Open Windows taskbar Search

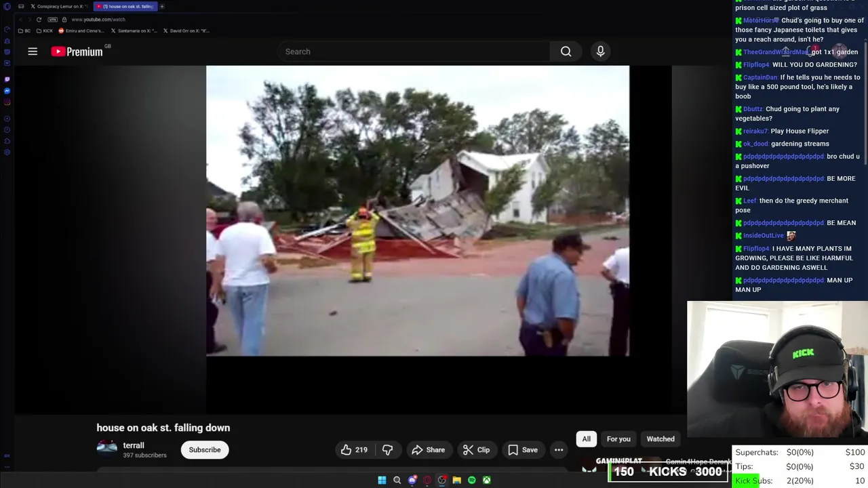pyautogui.click(x=397, y=480)
